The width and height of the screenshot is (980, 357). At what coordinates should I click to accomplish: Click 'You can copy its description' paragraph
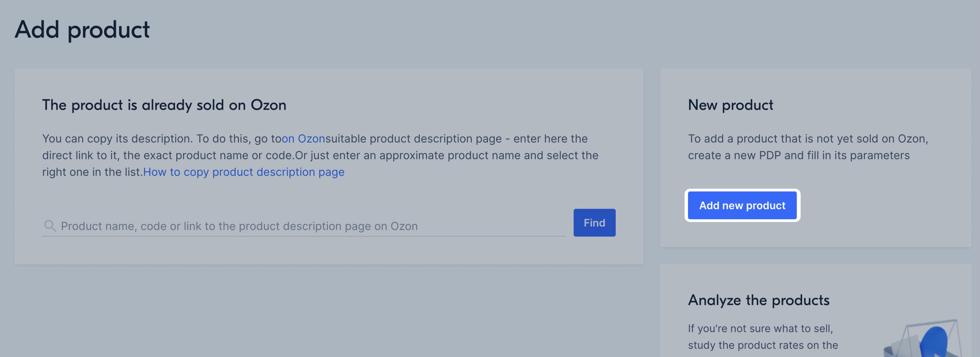(320, 155)
